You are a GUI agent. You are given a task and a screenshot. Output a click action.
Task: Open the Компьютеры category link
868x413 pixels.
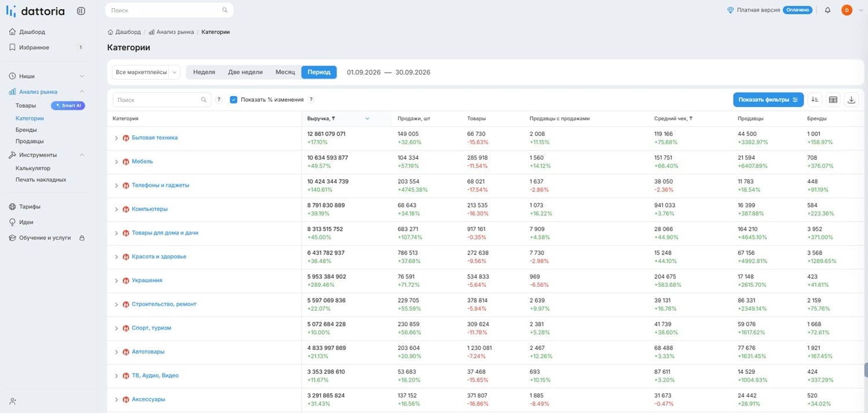point(149,209)
